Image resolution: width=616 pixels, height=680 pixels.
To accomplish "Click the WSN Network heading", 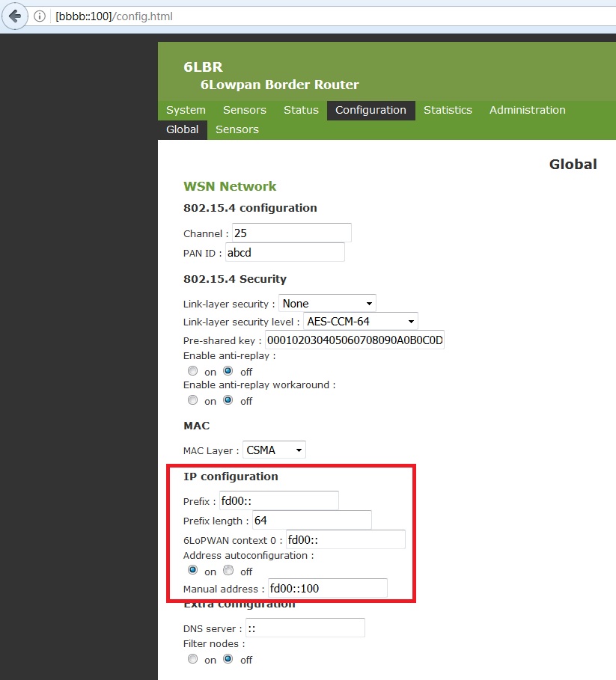I will [x=230, y=186].
